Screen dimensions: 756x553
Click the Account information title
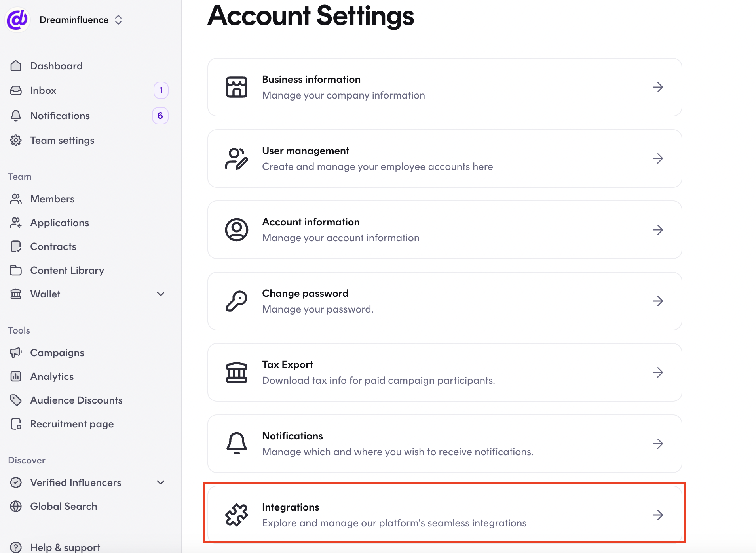click(311, 222)
